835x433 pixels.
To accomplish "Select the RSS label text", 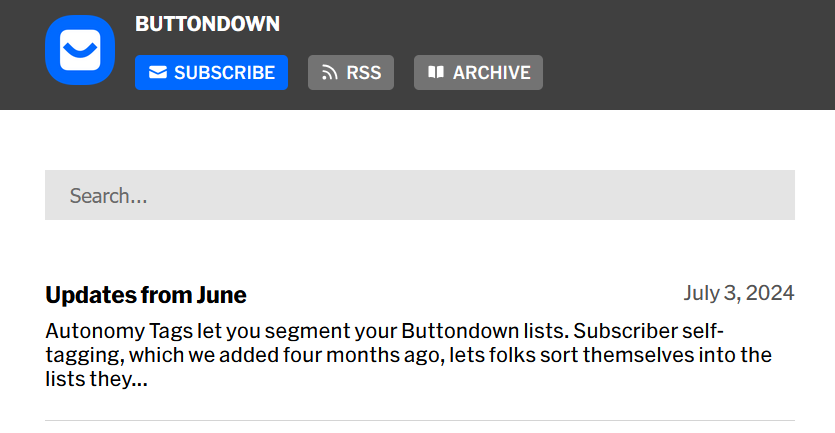I will point(363,73).
